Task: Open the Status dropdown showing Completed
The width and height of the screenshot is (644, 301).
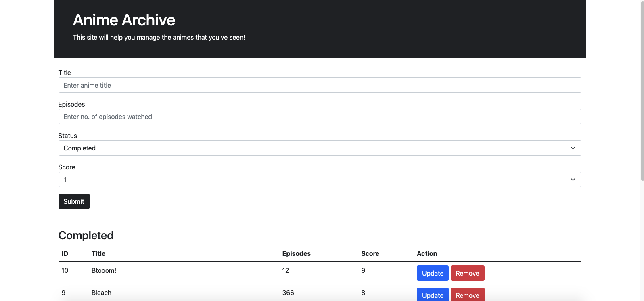Action: [320, 148]
